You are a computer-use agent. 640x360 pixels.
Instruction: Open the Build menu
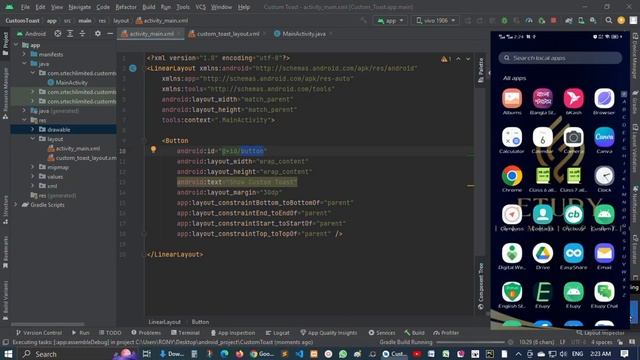(x=149, y=7)
